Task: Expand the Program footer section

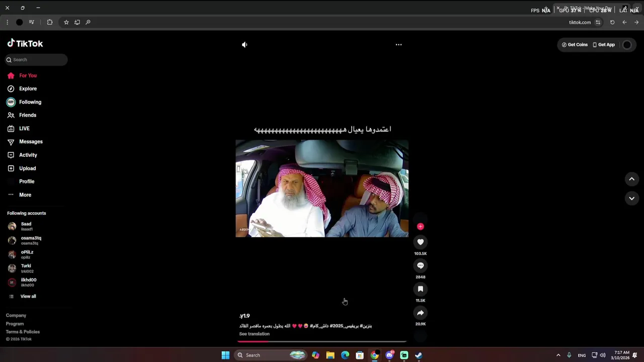Action: point(15,324)
